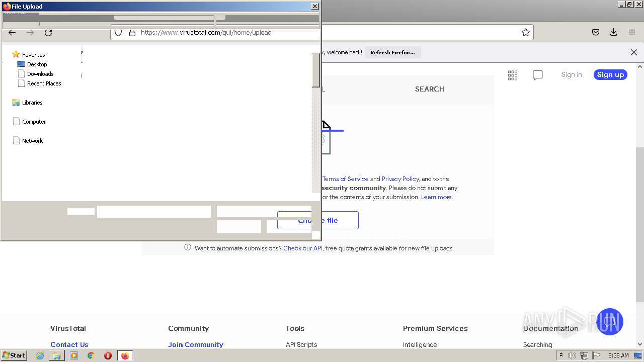This screenshot has height=362, width=644.
Task: Click the Sign up button
Action: click(610, 74)
